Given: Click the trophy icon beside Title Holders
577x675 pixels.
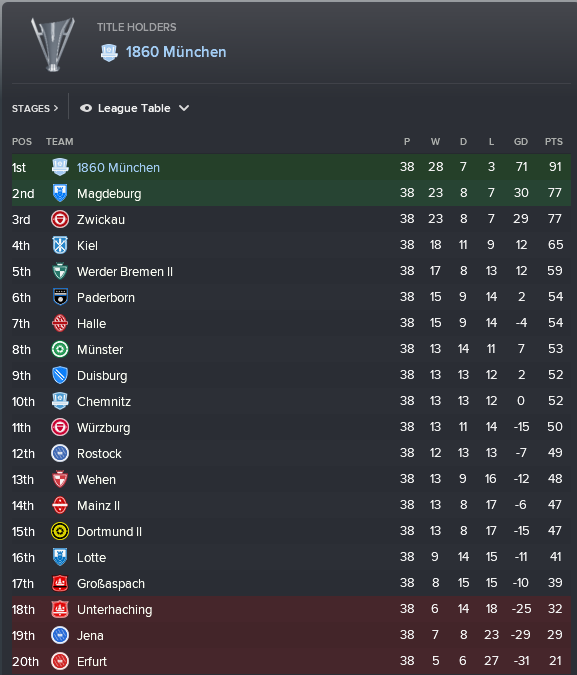Looking at the screenshot, I should pos(53,44).
